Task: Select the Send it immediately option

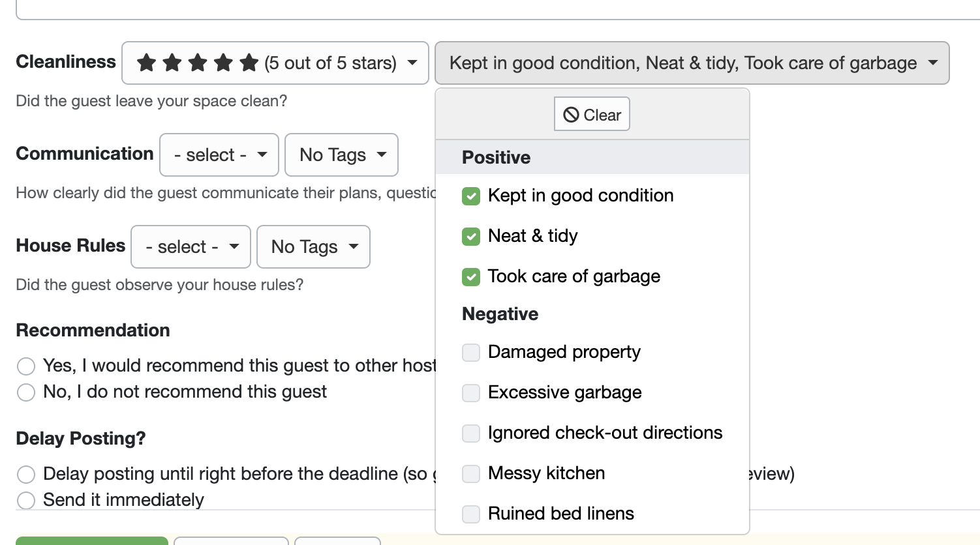Action: pyautogui.click(x=26, y=500)
